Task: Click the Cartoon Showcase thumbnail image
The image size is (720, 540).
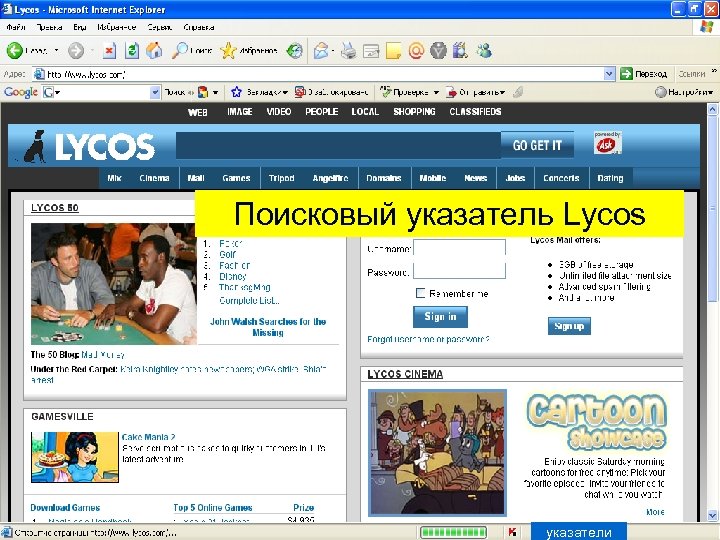Action: point(437,453)
